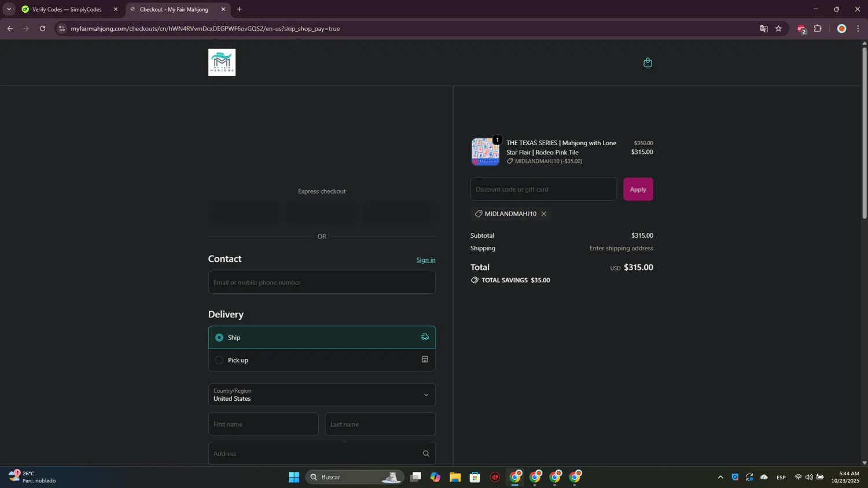Open volume control in system tray
The image size is (868, 488).
[809, 477]
